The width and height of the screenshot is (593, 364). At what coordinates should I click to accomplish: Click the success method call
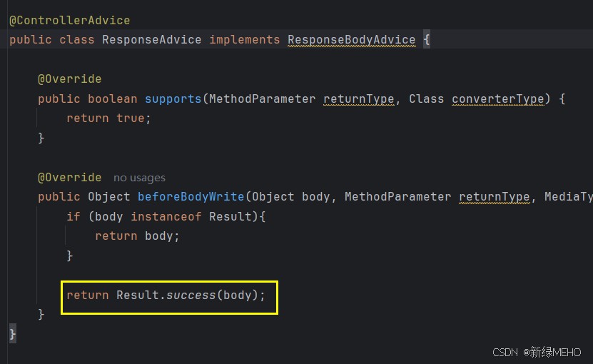click(191, 295)
